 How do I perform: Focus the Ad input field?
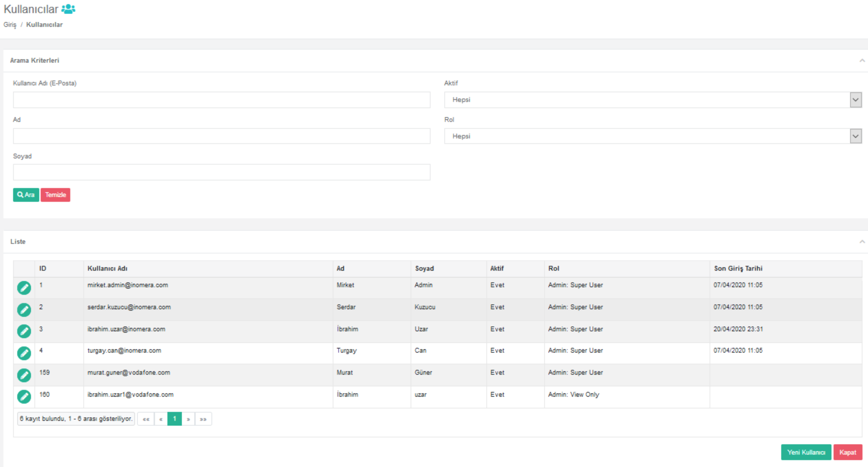tap(222, 136)
